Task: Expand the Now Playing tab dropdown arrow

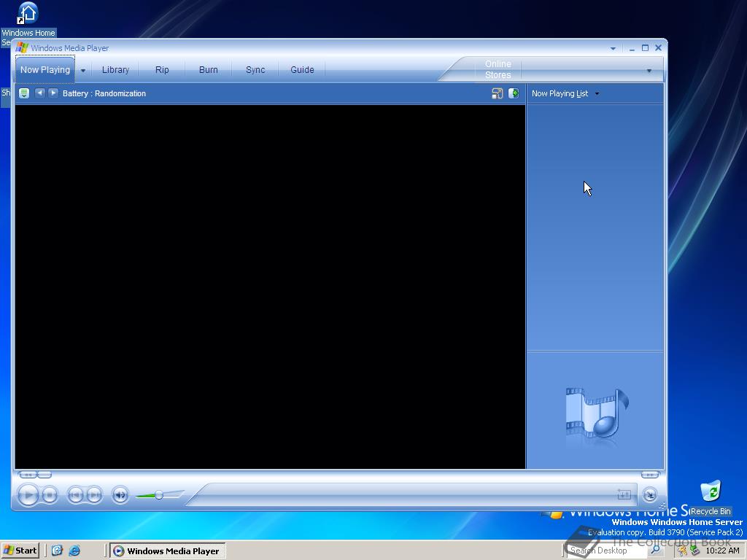Action: click(83, 71)
